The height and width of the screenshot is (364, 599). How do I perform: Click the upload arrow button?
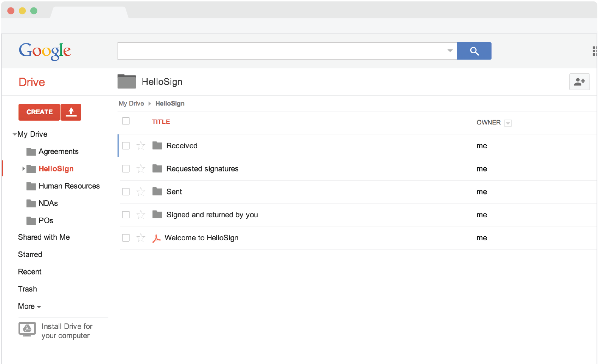[x=71, y=112]
